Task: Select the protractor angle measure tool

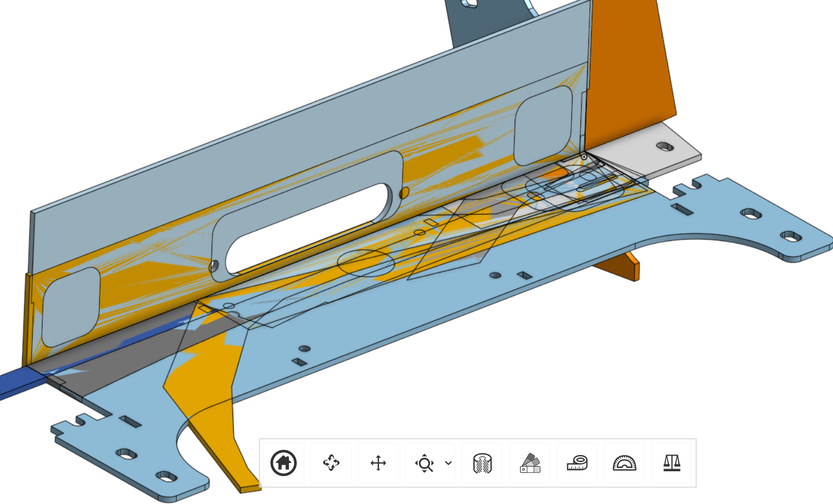Action: (625, 463)
